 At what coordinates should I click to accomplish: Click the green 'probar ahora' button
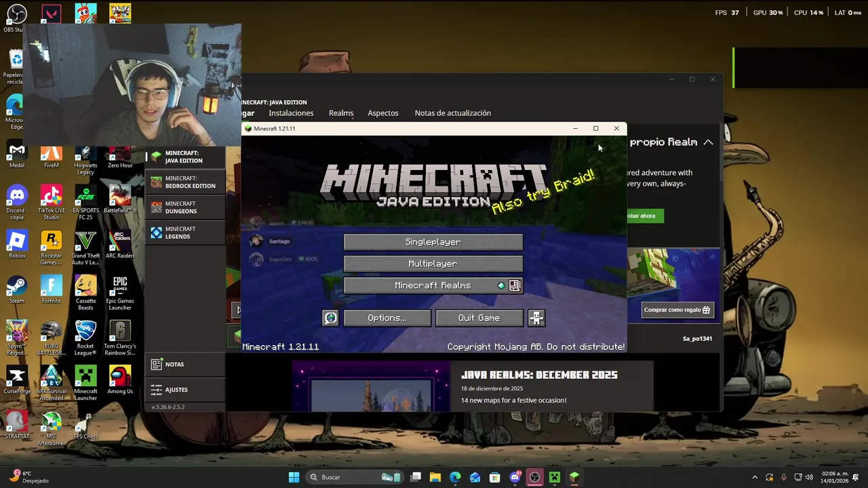[x=645, y=216]
